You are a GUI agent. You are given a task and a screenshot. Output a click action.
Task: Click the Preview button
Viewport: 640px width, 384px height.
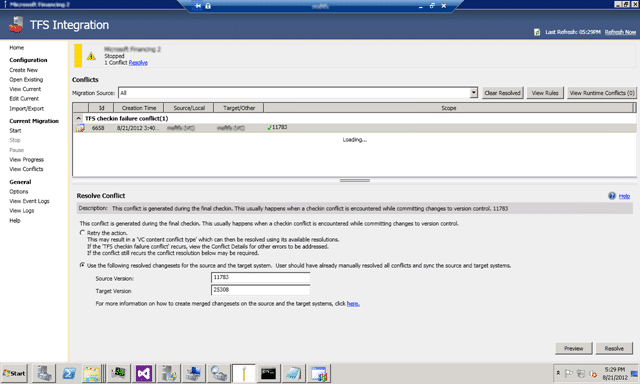[573, 348]
